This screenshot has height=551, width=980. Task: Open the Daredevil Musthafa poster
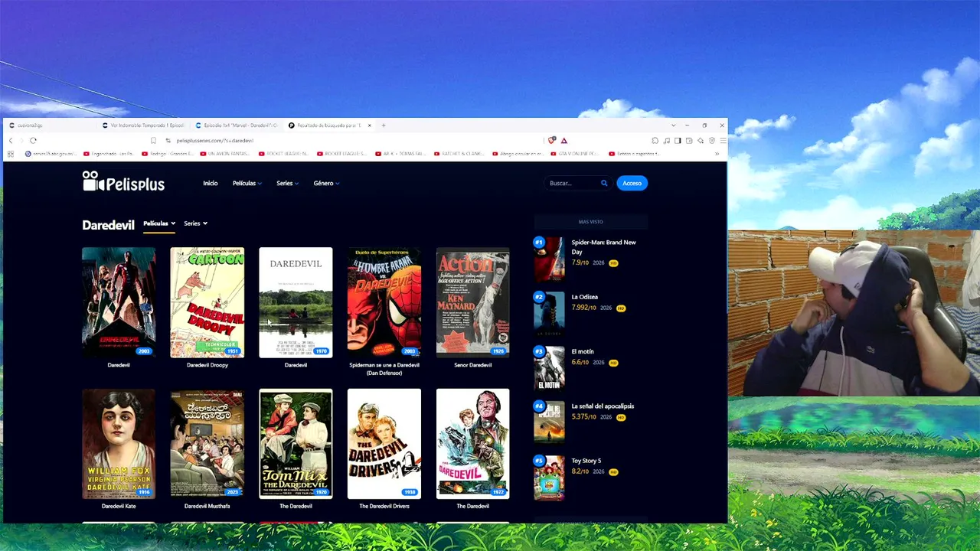click(207, 444)
